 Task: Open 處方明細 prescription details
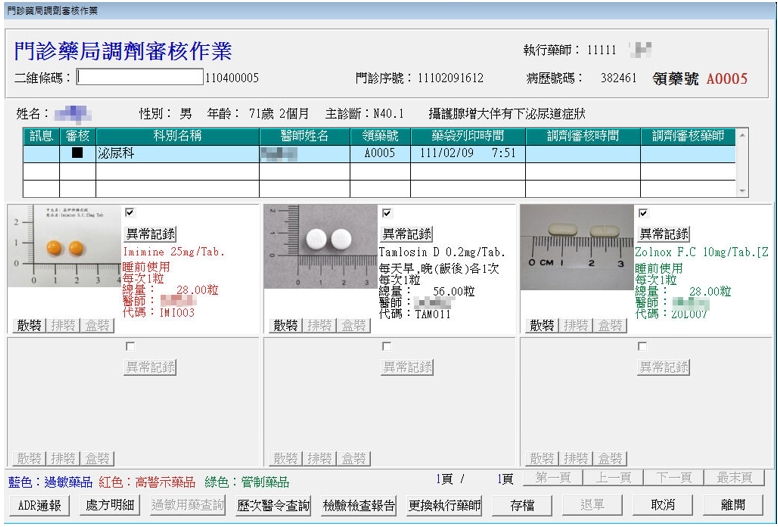coord(110,505)
